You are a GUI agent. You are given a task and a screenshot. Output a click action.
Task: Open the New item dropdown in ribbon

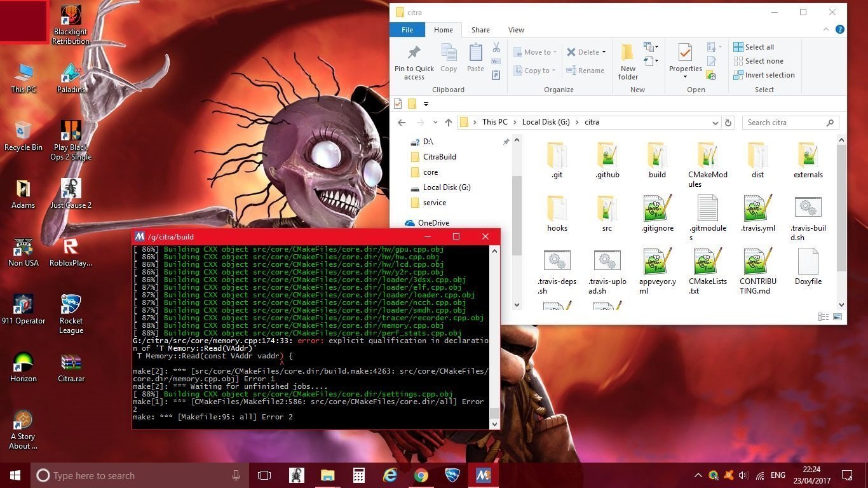(x=651, y=48)
